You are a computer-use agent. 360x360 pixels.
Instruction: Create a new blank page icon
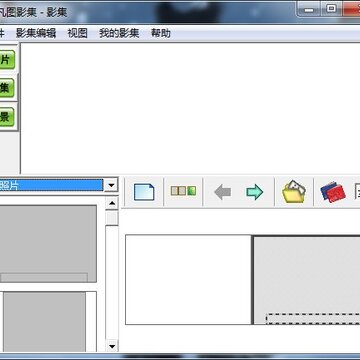(x=144, y=192)
